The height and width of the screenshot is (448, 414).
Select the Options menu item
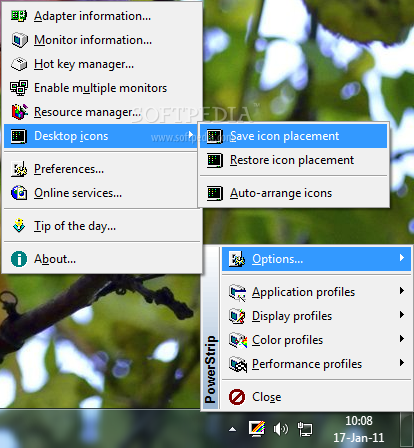pyautogui.click(x=316, y=259)
